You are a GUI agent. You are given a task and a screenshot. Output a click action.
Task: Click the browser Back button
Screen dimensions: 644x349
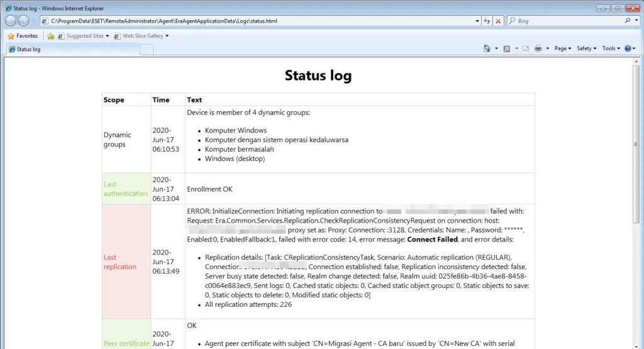[x=11, y=21]
